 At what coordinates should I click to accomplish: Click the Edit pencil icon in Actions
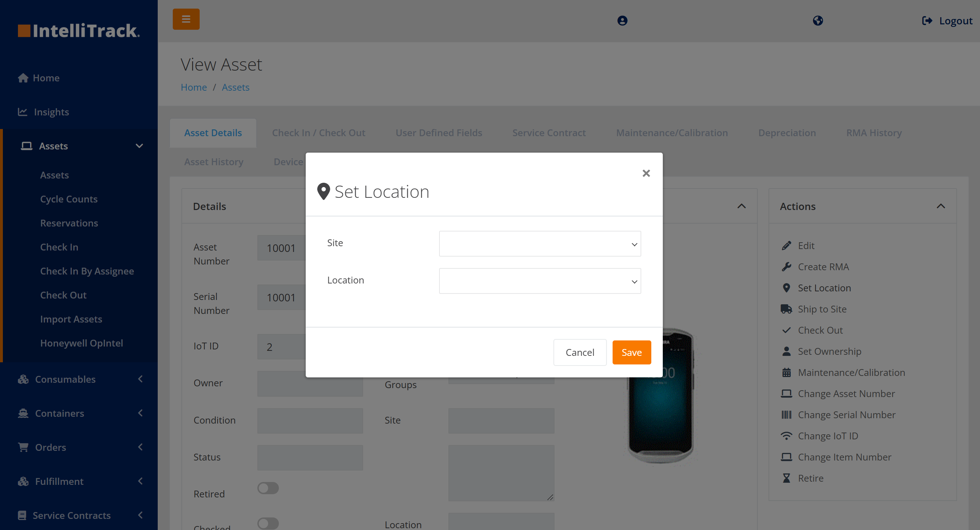(x=786, y=245)
